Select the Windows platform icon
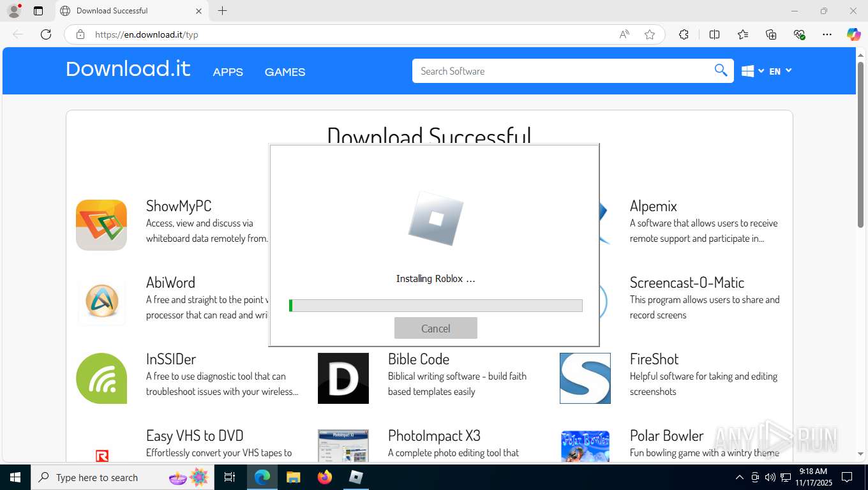 748,71
